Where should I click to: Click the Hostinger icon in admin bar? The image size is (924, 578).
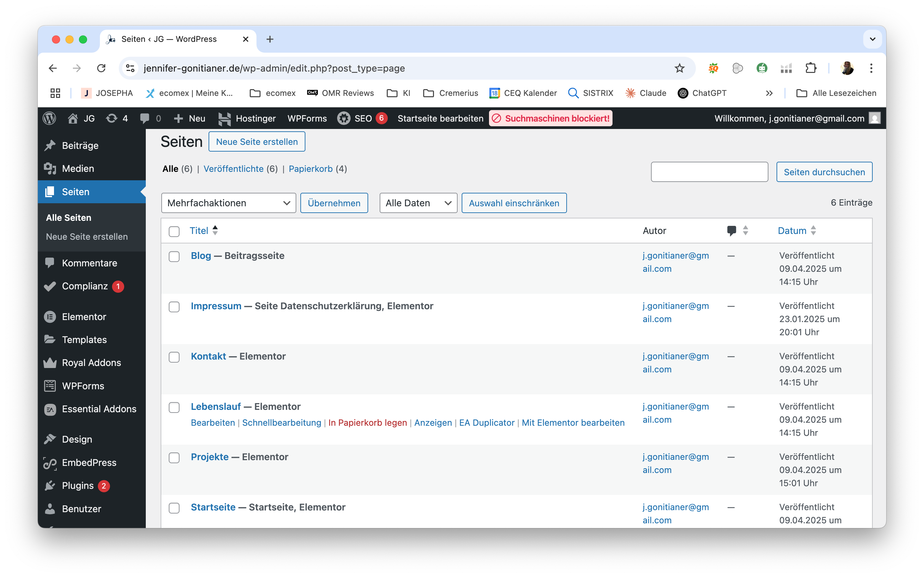click(x=225, y=119)
